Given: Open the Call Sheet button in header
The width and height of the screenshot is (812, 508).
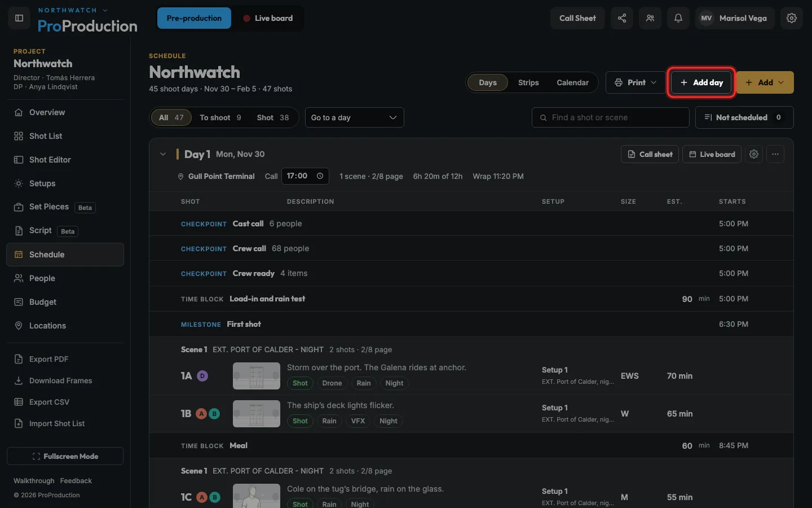Looking at the screenshot, I should [577, 18].
